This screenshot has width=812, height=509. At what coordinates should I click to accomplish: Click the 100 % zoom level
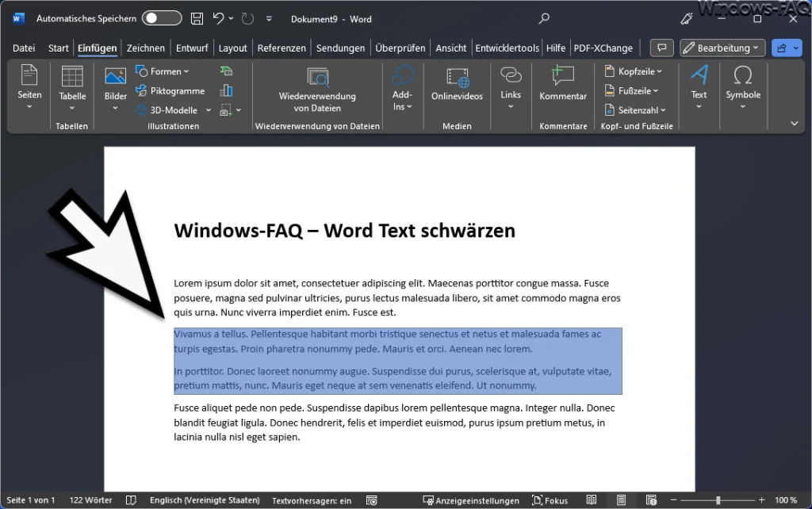pyautogui.click(x=786, y=500)
